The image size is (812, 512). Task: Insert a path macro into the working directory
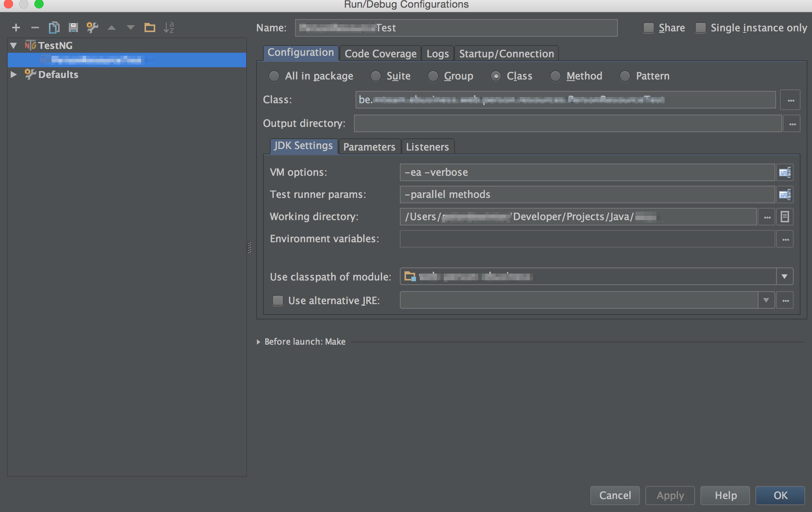784,217
